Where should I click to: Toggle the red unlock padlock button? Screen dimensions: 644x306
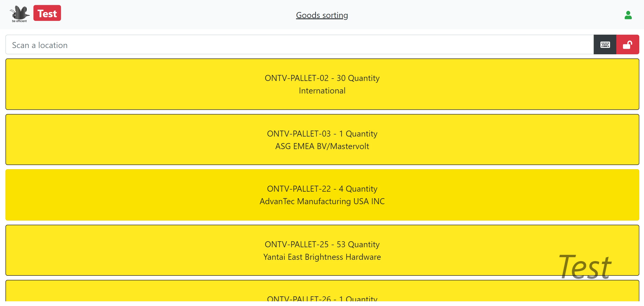[x=628, y=45]
